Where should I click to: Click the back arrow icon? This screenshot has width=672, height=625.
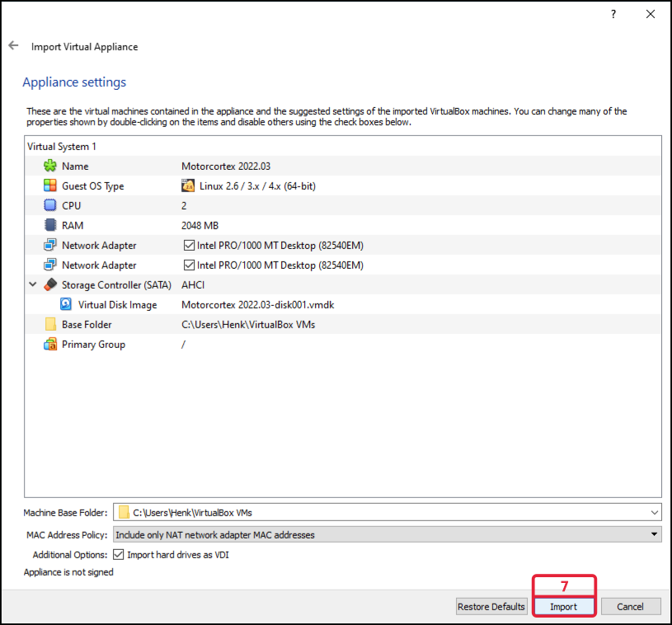(x=14, y=45)
